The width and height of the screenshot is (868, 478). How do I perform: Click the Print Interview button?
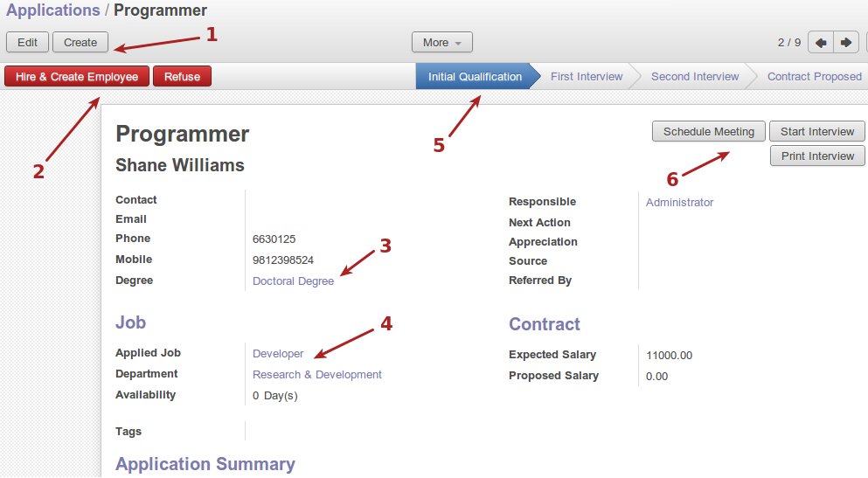pyautogui.click(x=817, y=156)
